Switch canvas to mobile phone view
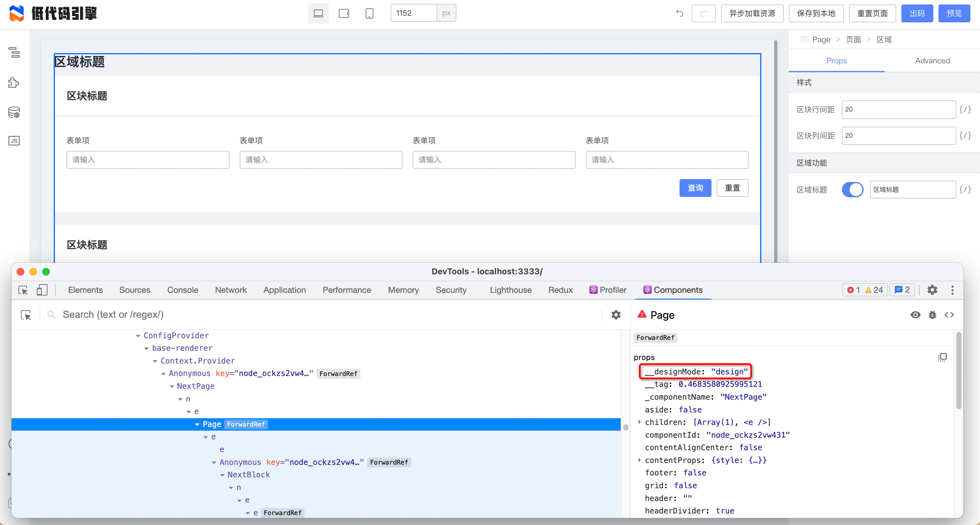Image resolution: width=980 pixels, height=525 pixels. tap(369, 13)
